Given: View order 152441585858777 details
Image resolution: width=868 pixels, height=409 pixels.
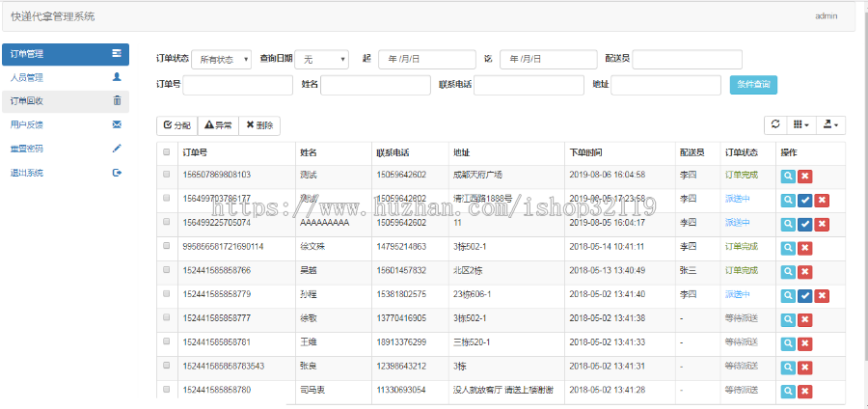Looking at the screenshot, I should click(x=788, y=320).
